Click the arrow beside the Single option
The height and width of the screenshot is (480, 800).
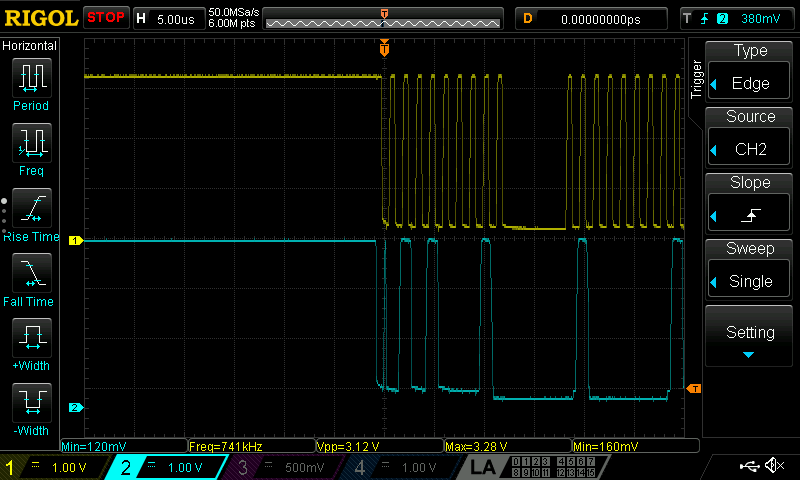click(714, 282)
